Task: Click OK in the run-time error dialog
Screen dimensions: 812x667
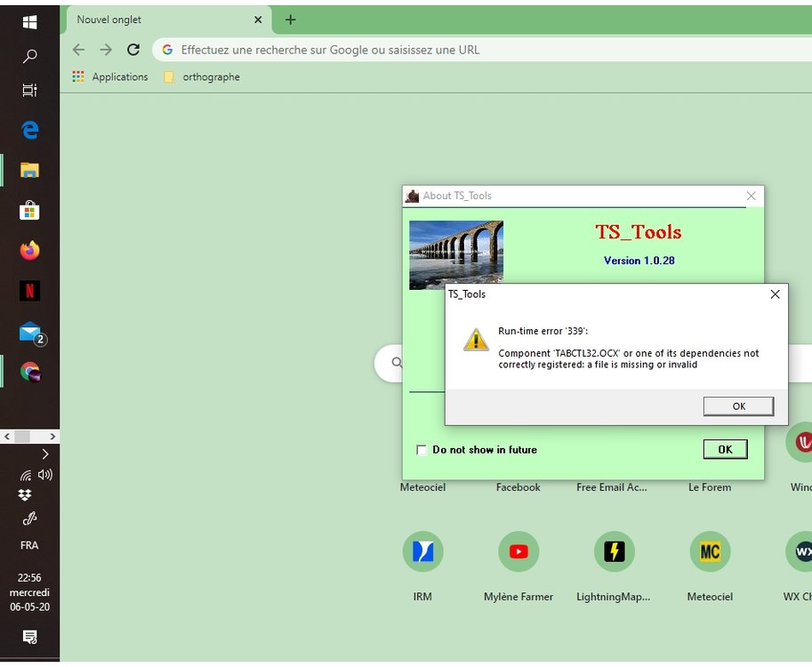Action: tap(738, 406)
